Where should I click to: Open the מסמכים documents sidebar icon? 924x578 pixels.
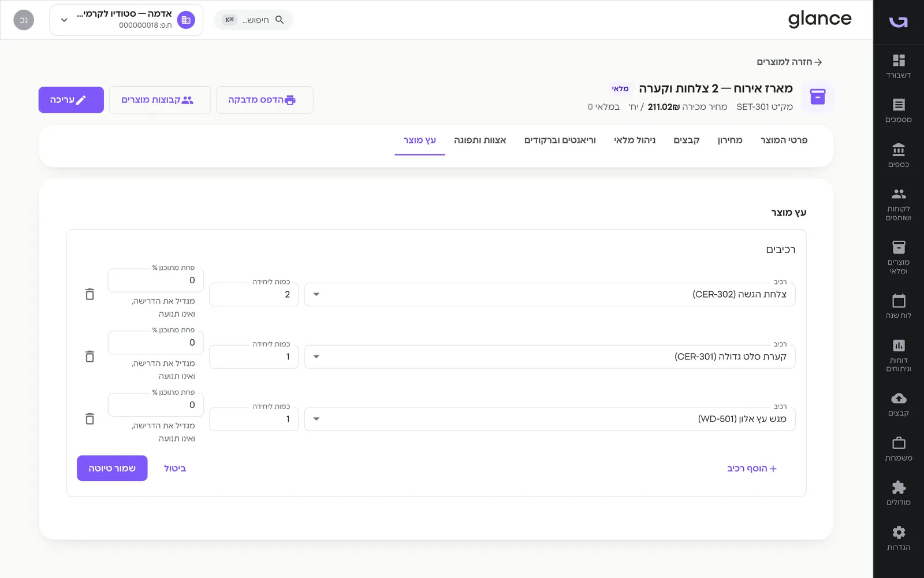coord(899,105)
